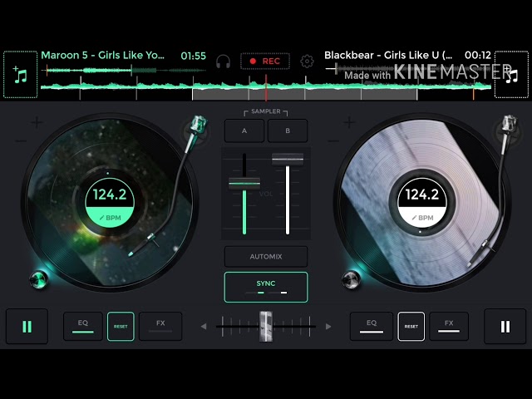Click the left deck time 01:55
The image size is (532, 399).
coord(194,56)
